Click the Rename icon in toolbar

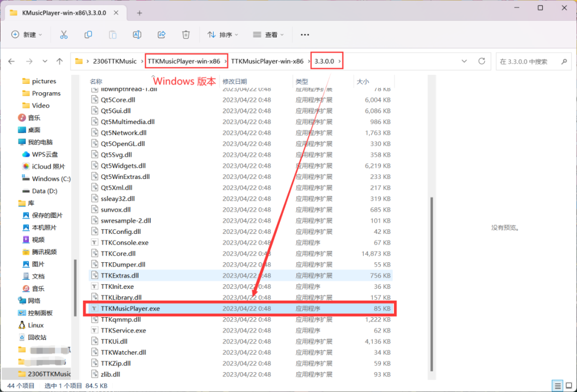[137, 35]
